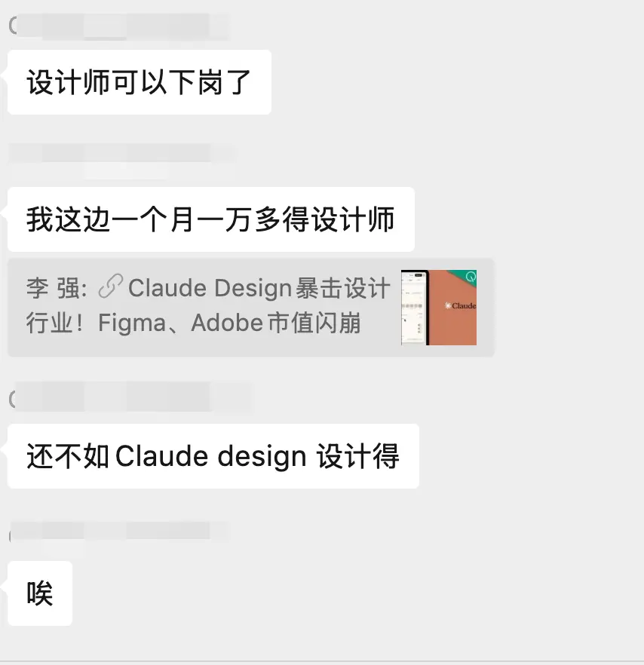Select the 唉 message bubble
This screenshot has height=665, width=644.
point(40,593)
